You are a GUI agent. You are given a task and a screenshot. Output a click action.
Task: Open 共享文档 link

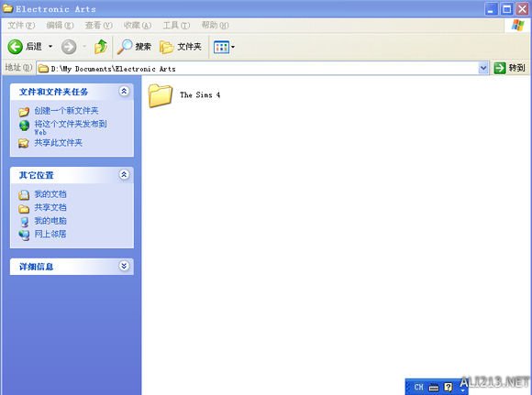[50, 207]
